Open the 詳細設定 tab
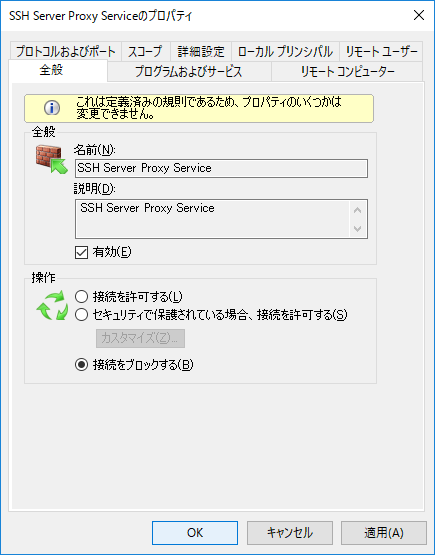Image resolution: width=435 pixels, height=555 pixels. [x=201, y=52]
